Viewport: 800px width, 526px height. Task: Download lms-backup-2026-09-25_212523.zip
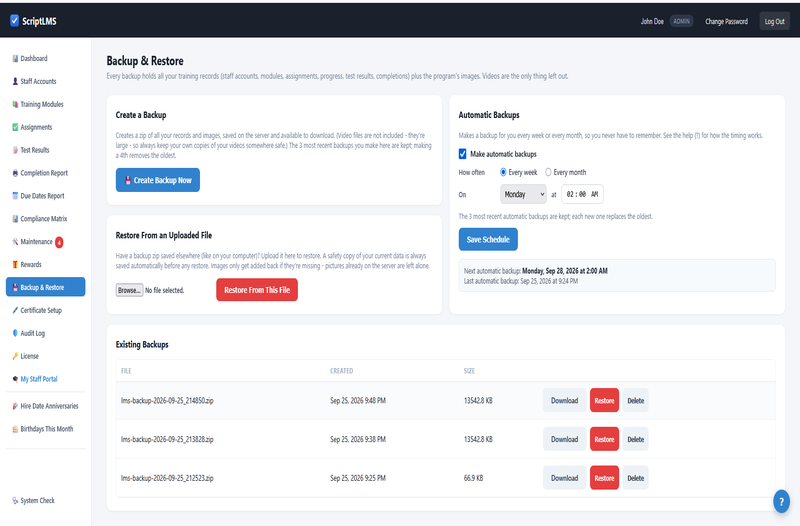pyautogui.click(x=564, y=478)
